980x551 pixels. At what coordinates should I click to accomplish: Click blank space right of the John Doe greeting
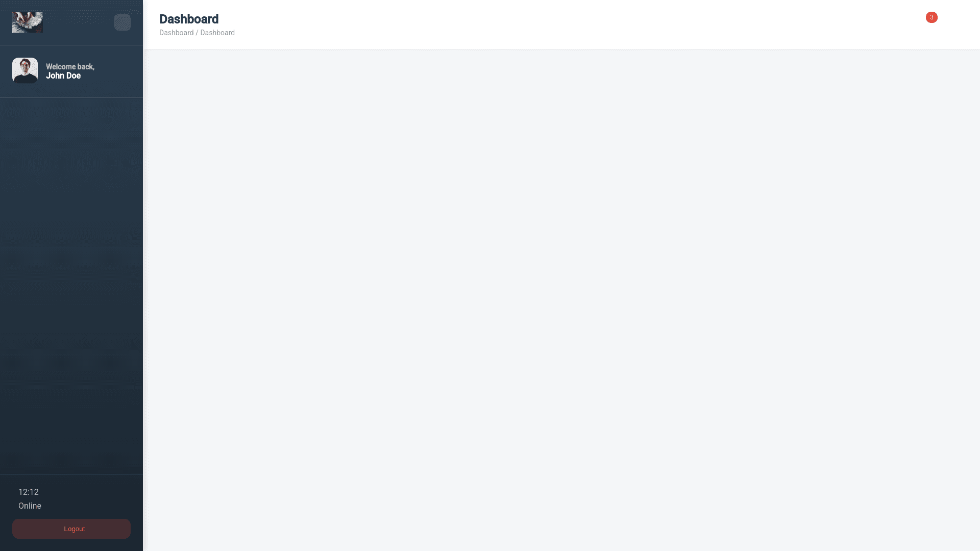116,71
